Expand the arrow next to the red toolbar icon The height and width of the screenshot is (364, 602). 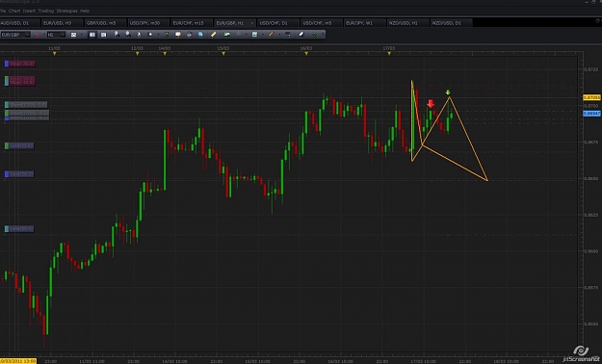point(43,35)
